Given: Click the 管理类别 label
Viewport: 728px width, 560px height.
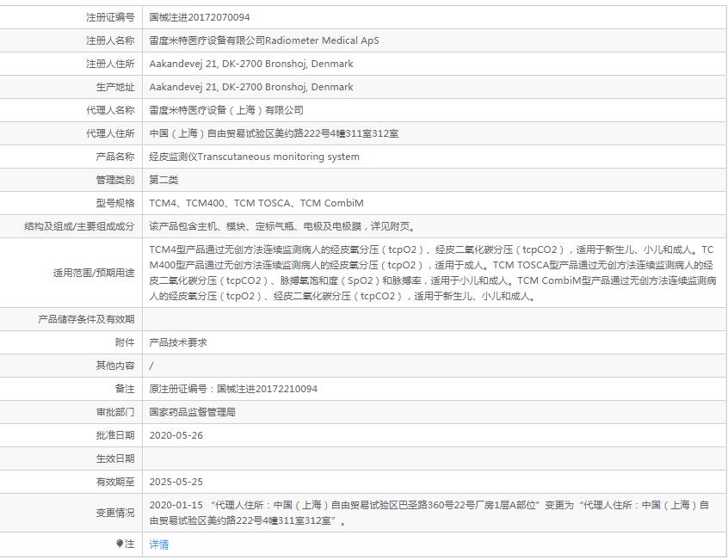Looking at the screenshot, I should pyautogui.click(x=115, y=180).
